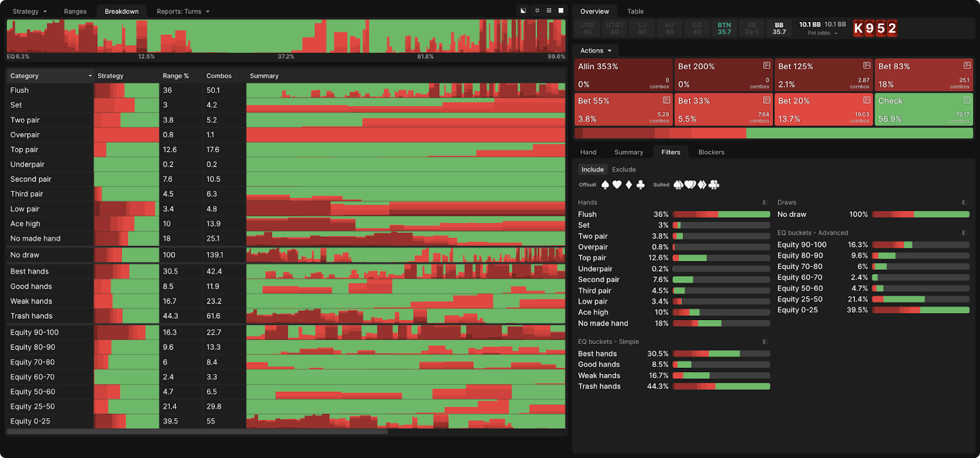Screen dimensions: 980x458
Task: Switch to the Blockers tab
Action: pyautogui.click(x=711, y=152)
